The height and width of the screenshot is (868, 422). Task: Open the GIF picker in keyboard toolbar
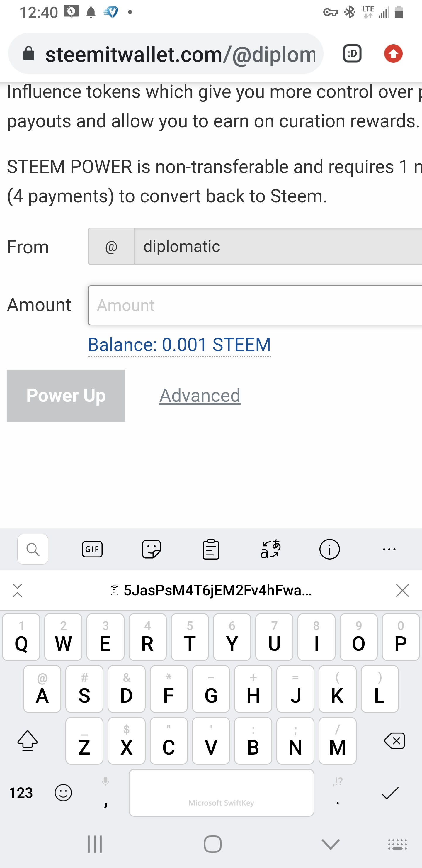92,550
